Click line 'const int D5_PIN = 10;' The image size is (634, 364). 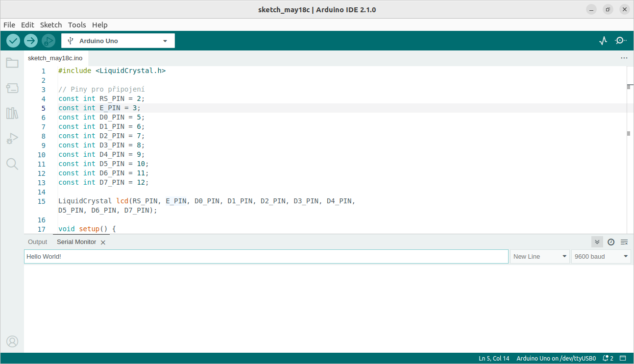coord(103,164)
